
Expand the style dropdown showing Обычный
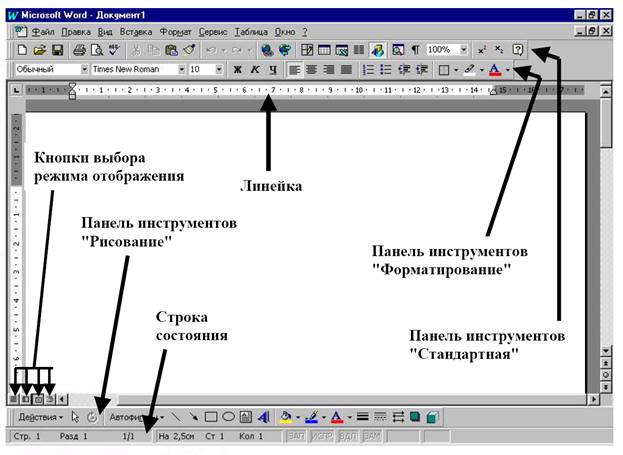(84, 70)
